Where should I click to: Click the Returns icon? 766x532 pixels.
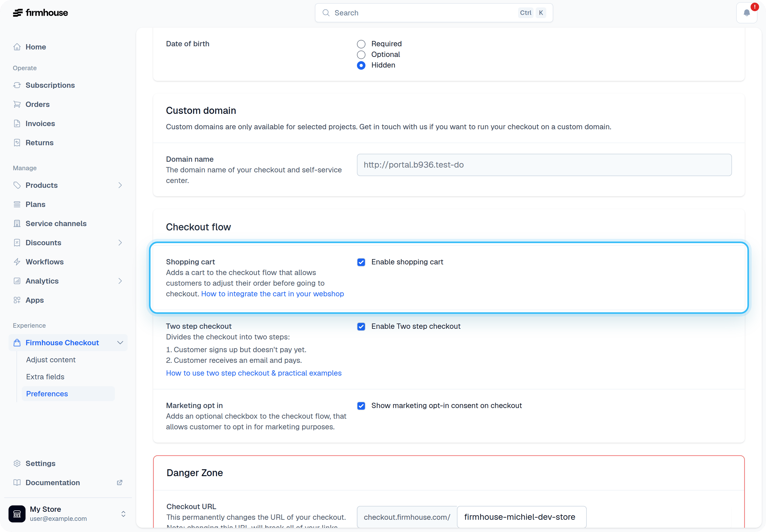click(17, 143)
